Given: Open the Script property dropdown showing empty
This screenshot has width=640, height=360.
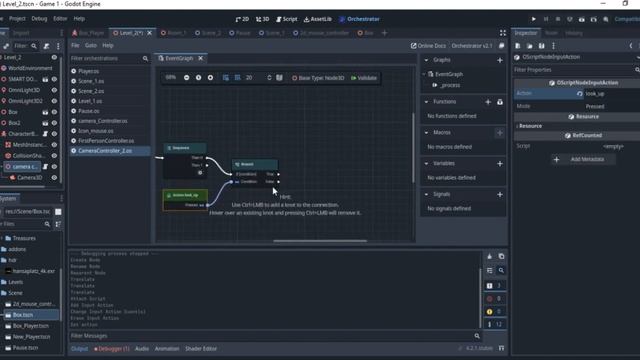Looking at the screenshot, I should [613, 146].
